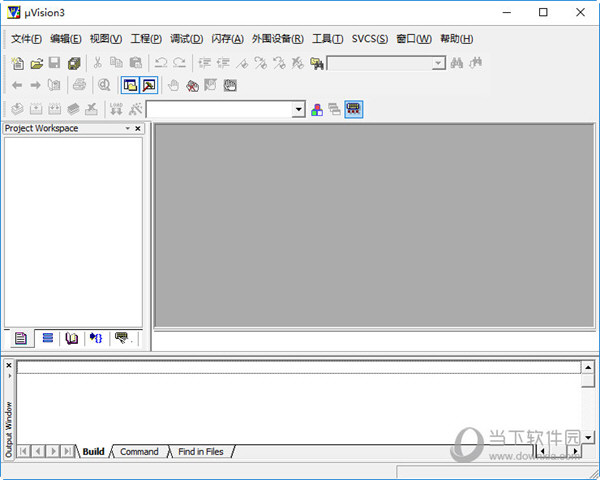Click the binoculars Find icon

pos(457,63)
